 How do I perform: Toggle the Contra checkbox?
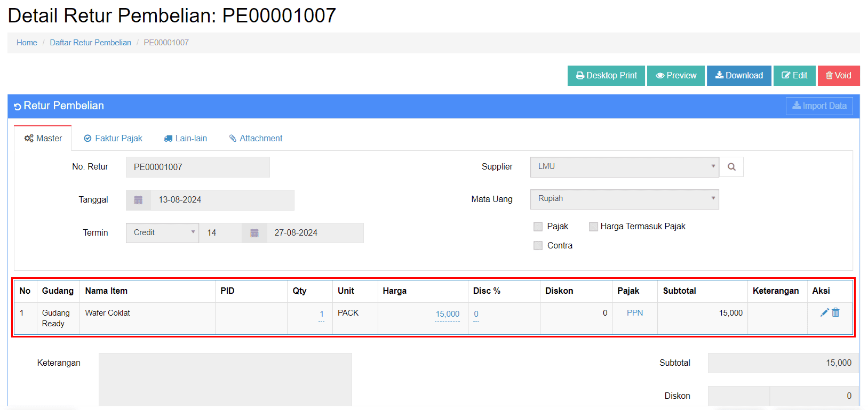pyautogui.click(x=538, y=246)
